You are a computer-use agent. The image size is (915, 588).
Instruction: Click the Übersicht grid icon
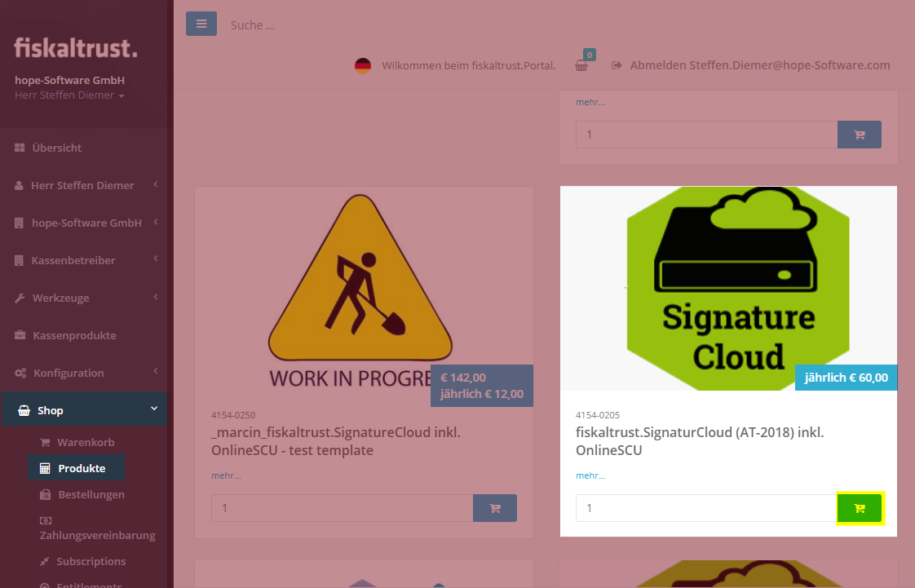pyautogui.click(x=20, y=148)
